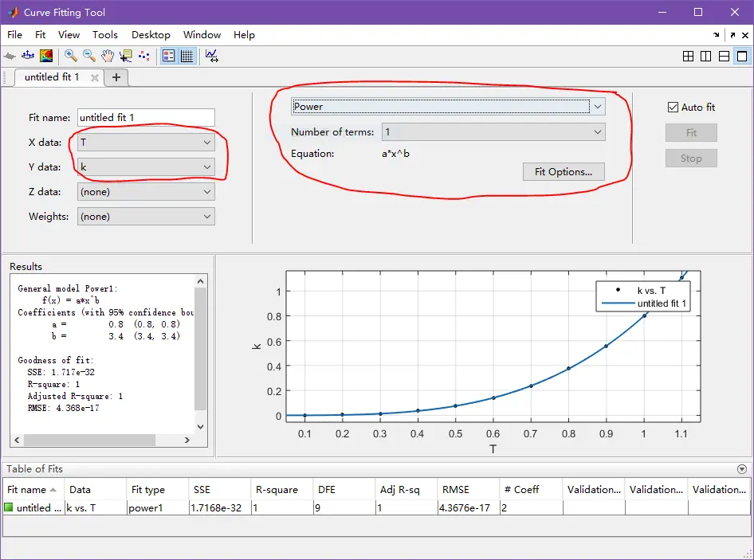The height and width of the screenshot is (560, 754).
Task: Activate the Exclude Outliers dots tool
Action: click(143, 57)
